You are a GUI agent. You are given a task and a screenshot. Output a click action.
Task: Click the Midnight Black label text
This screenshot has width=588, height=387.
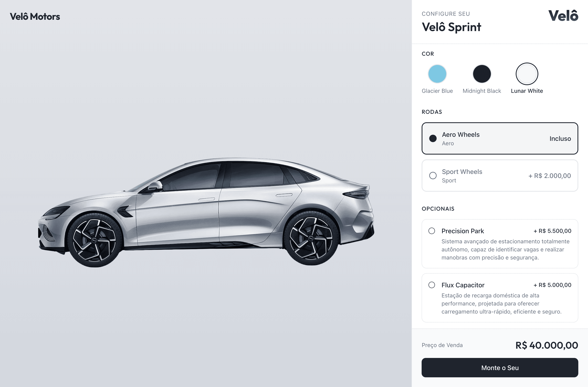pyautogui.click(x=482, y=91)
